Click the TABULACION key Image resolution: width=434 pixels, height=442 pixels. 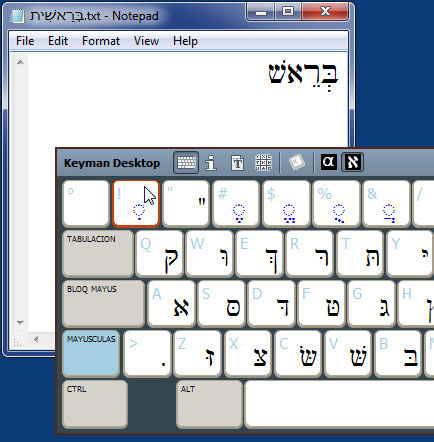(98, 254)
